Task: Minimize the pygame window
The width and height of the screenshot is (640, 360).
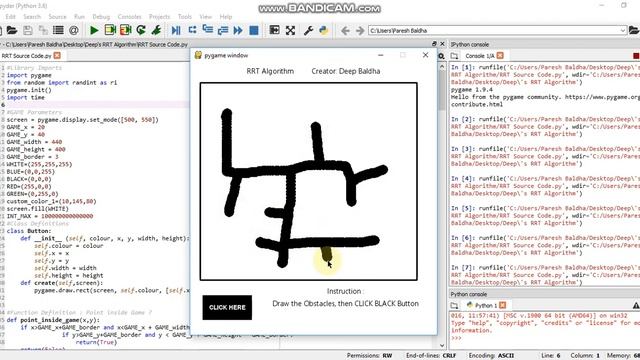Action: (380, 55)
